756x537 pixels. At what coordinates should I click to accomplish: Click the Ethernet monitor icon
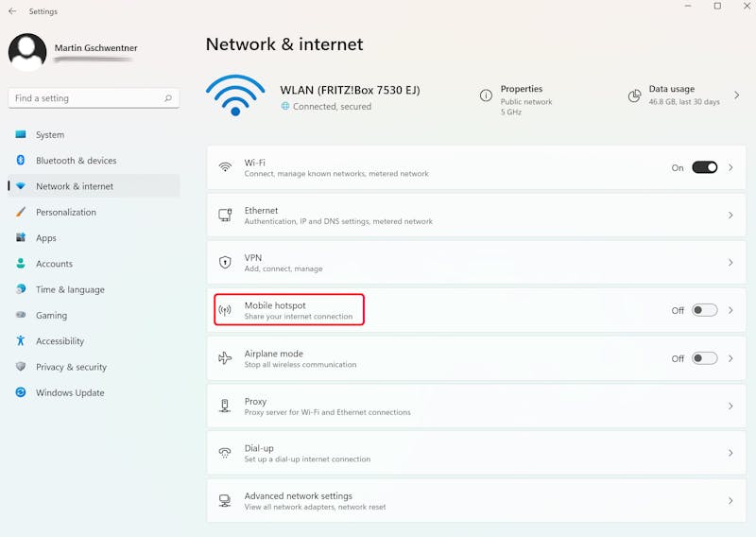click(x=225, y=215)
